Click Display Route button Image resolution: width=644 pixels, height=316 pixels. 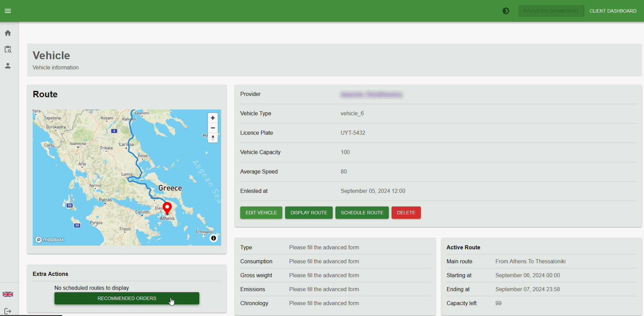pos(309,213)
